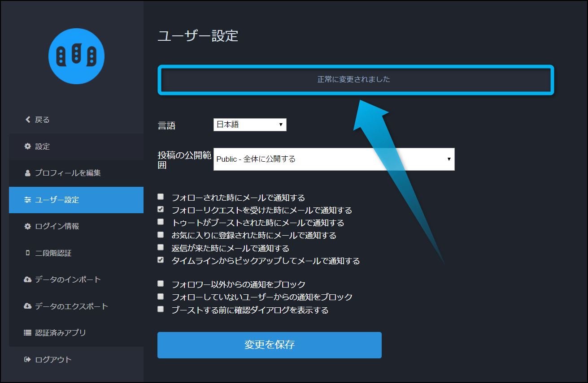Open the 二段階認証 menu entry
The image size is (588, 383).
(x=53, y=253)
